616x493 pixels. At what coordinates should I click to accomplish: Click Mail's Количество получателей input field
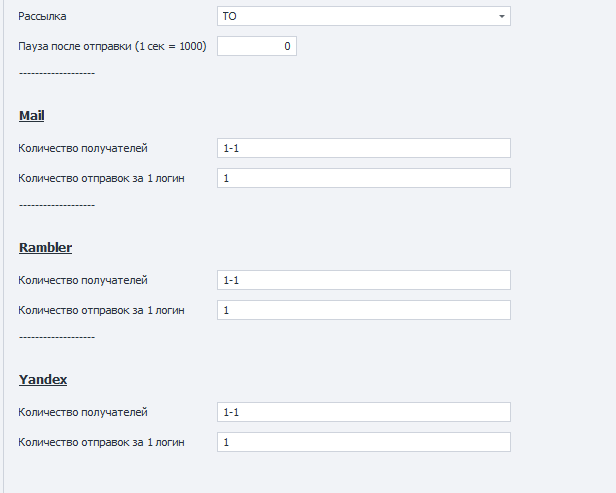pyautogui.click(x=363, y=149)
